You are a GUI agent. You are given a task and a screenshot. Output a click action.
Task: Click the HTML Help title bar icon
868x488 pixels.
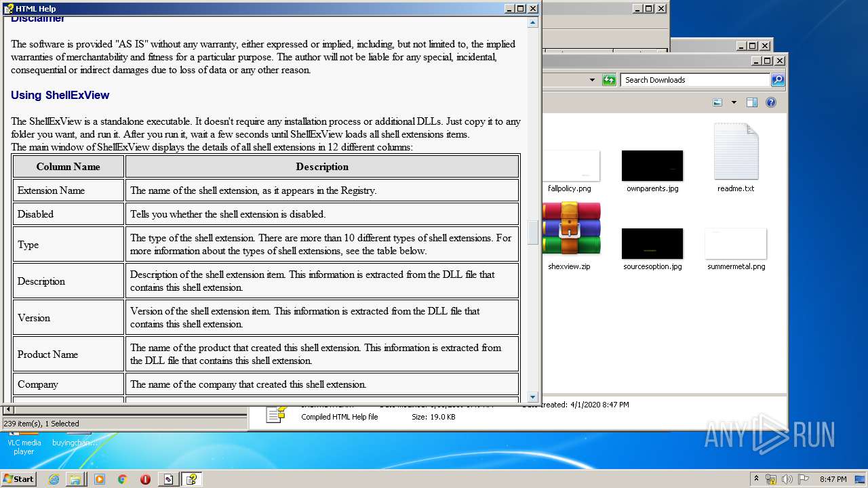9,8
